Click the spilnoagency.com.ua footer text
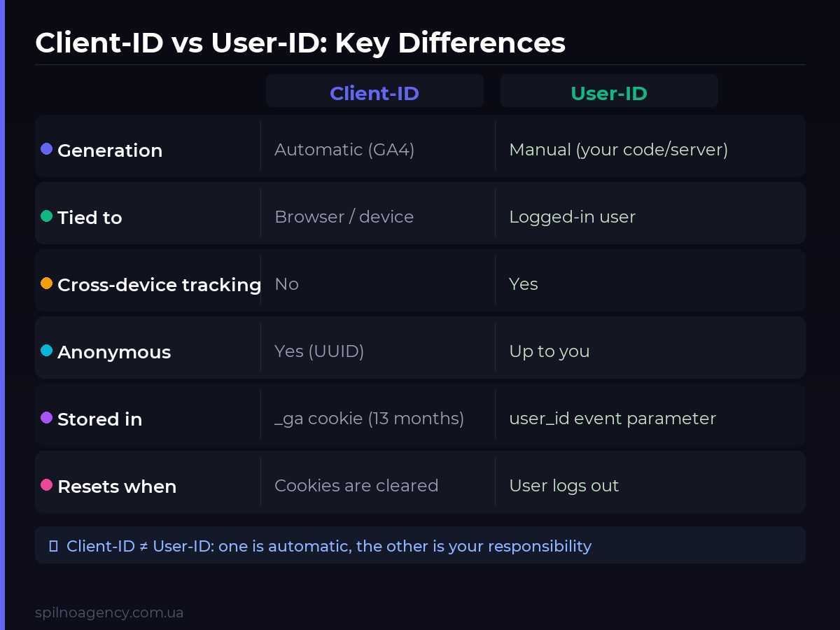Viewport: 840px width, 630px height. coord(109,613)
